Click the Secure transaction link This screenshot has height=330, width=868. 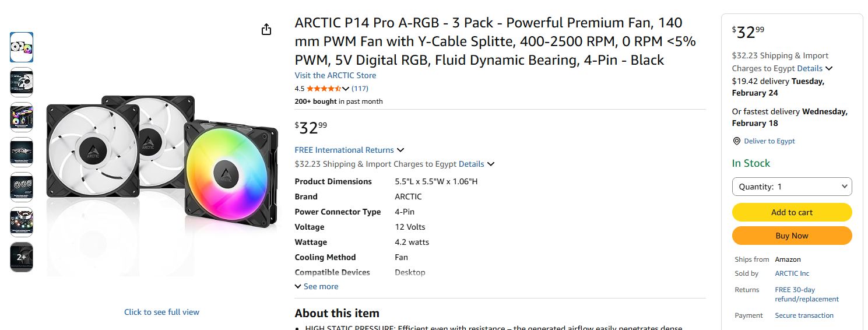(804, 315)
